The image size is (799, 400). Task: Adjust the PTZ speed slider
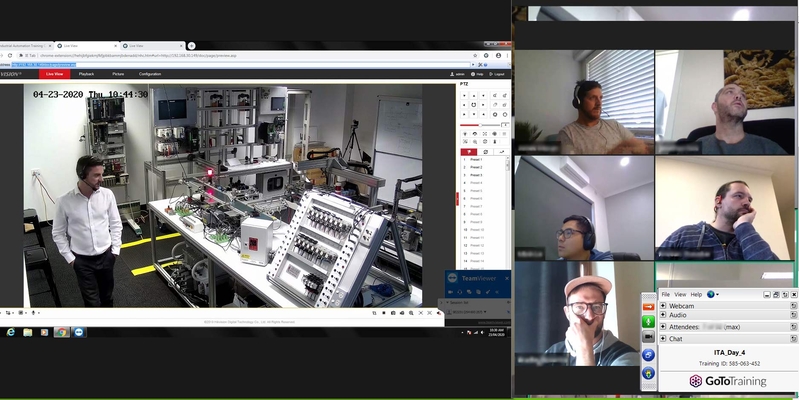pos(480,125)
